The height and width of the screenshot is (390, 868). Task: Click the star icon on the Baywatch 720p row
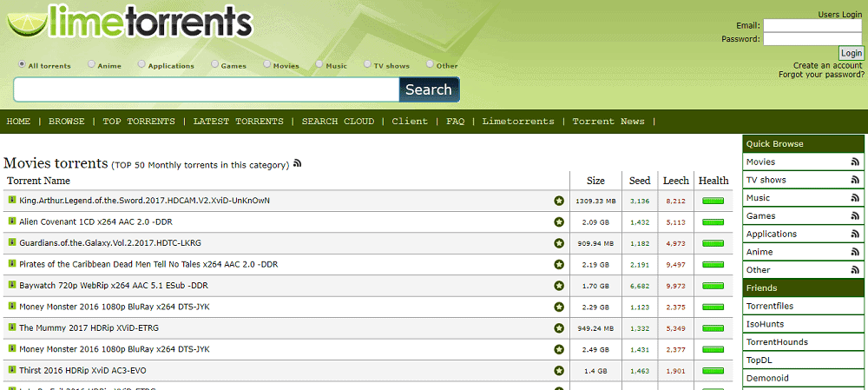coord(559,285)
